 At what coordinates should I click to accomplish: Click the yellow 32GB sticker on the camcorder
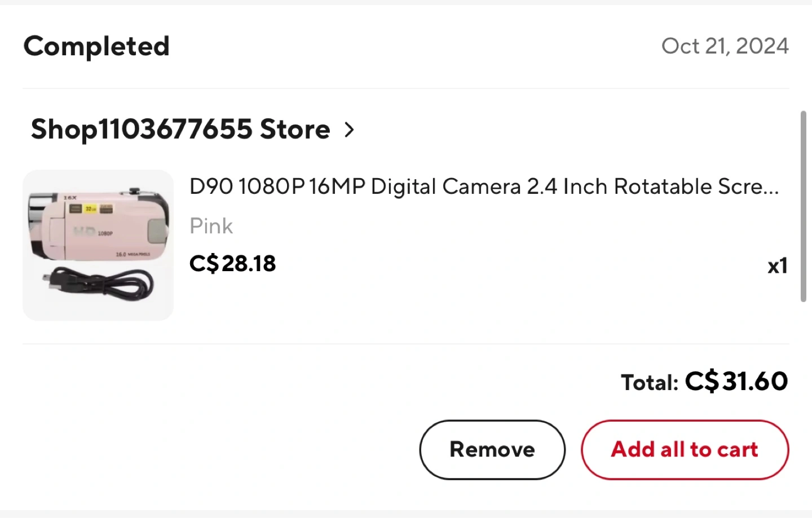pos(90,209)
